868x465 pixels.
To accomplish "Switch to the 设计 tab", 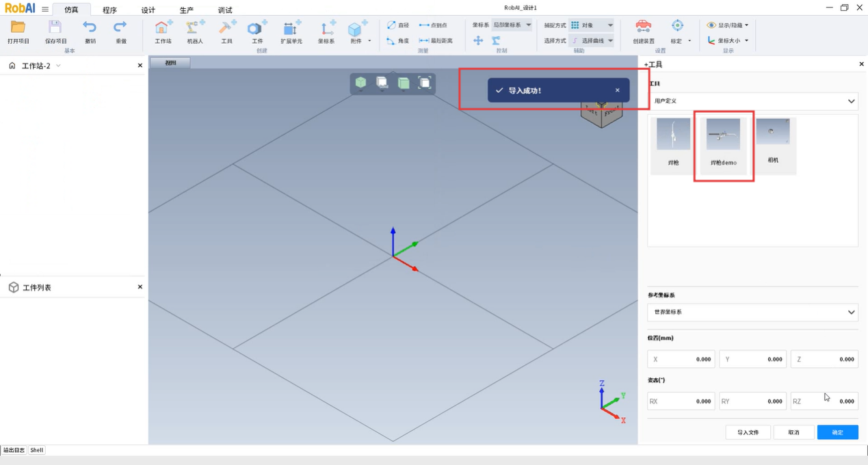I will tap(148, 10).
